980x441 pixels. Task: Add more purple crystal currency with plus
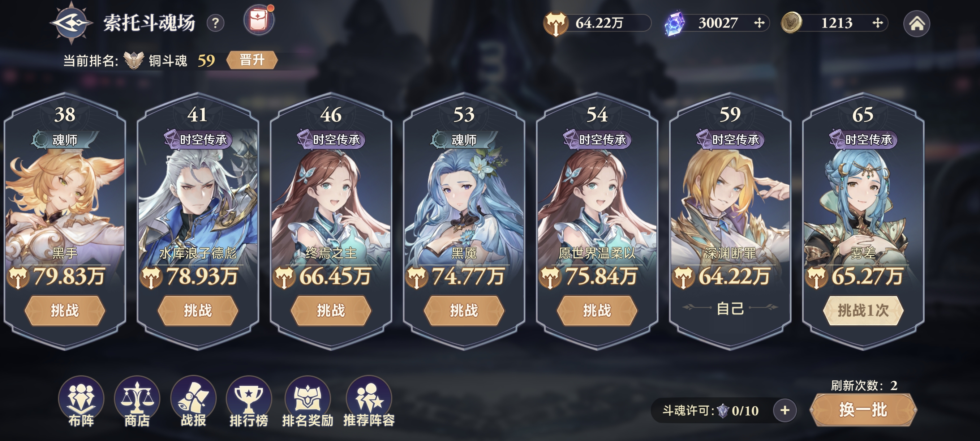pos(759,23)
